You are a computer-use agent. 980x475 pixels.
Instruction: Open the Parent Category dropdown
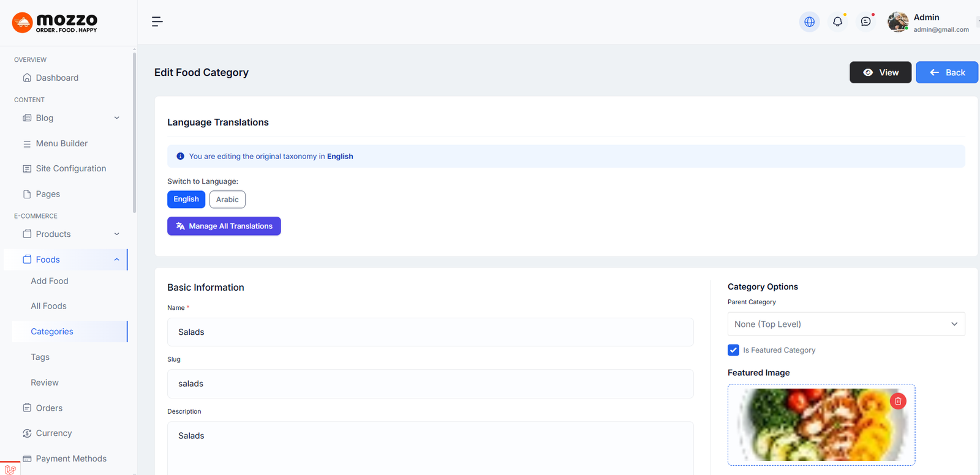[x=846, y=324]
